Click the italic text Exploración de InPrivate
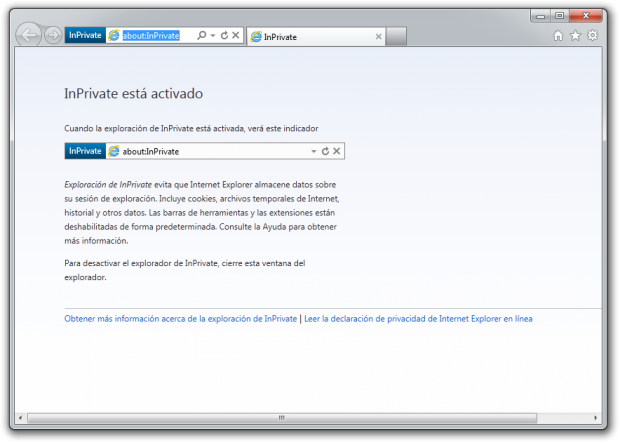This screenshot has width=620, height=443. (108, 185)
